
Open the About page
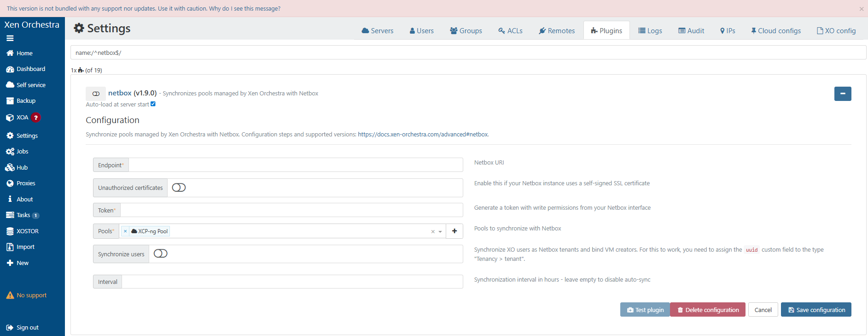pyautogui.click(x=20, y=200)
